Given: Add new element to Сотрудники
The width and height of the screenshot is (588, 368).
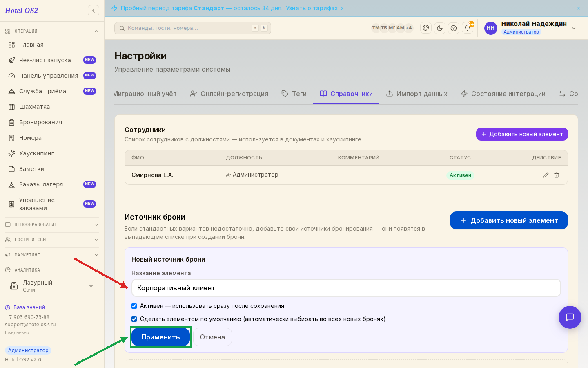Looking at the screenshot, I should (x=522, y=134).
